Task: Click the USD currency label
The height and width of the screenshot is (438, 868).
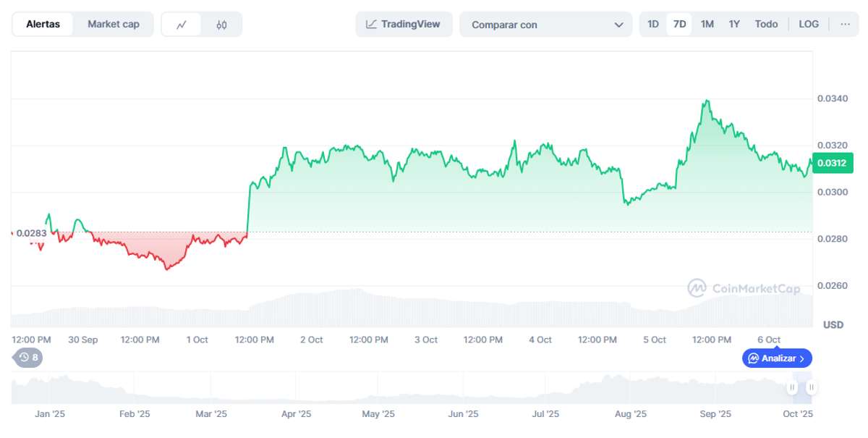Action: pyautogui.click(x=833, y=325)
